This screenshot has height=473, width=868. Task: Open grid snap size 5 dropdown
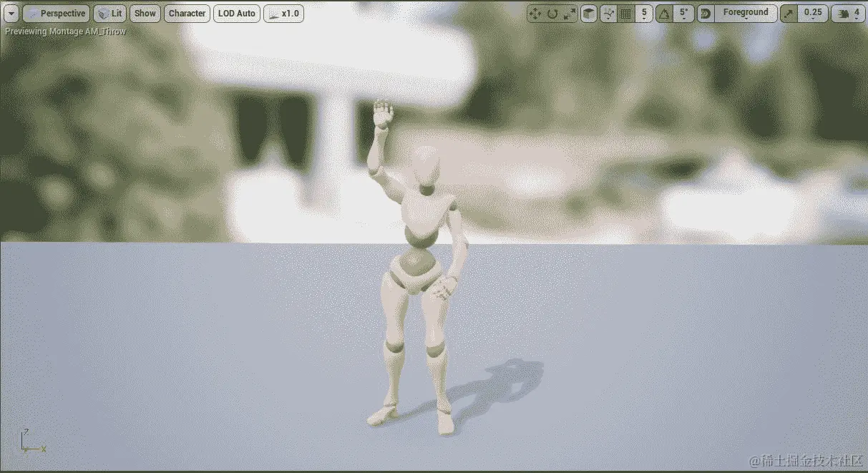click(x=644, y=14)
